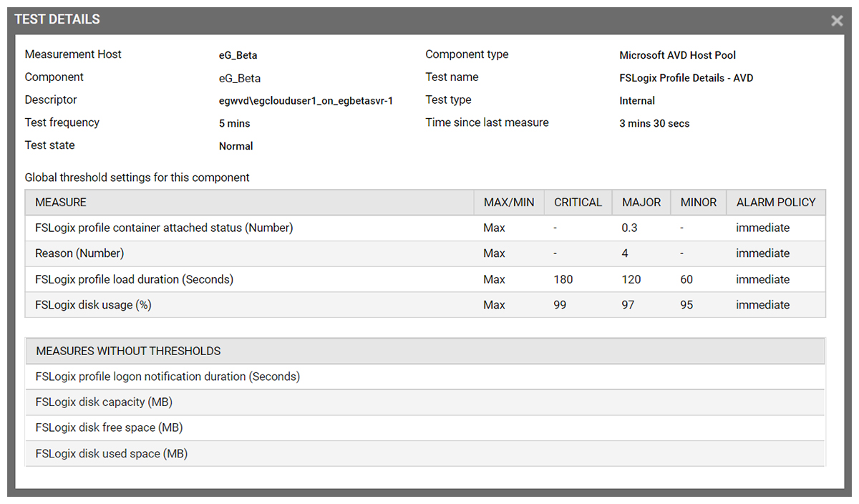859x504 pixels.
Task: Click the major threshold value 0.3
Action: pos(630,228)
